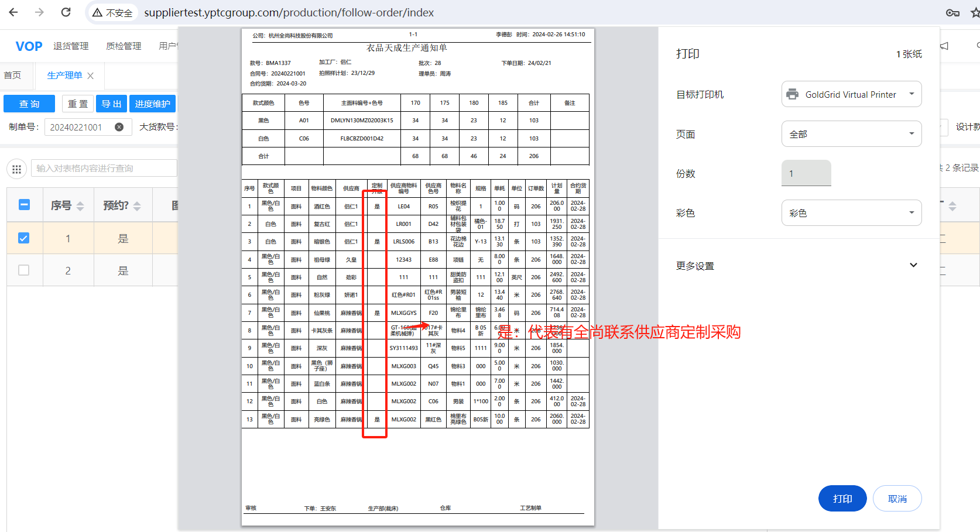Close the 生产理单 tab with its X
This screenshot has height=532, width=980.
[90, 75]
